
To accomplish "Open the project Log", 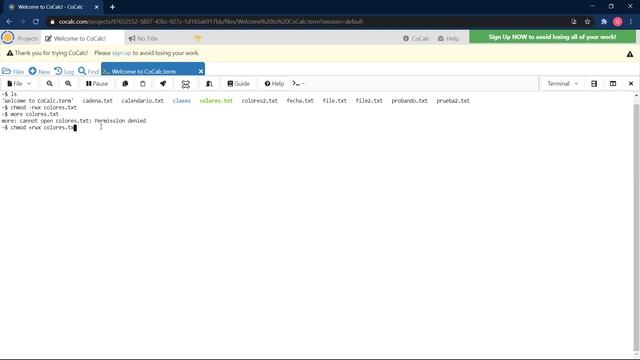I will 64,71.
